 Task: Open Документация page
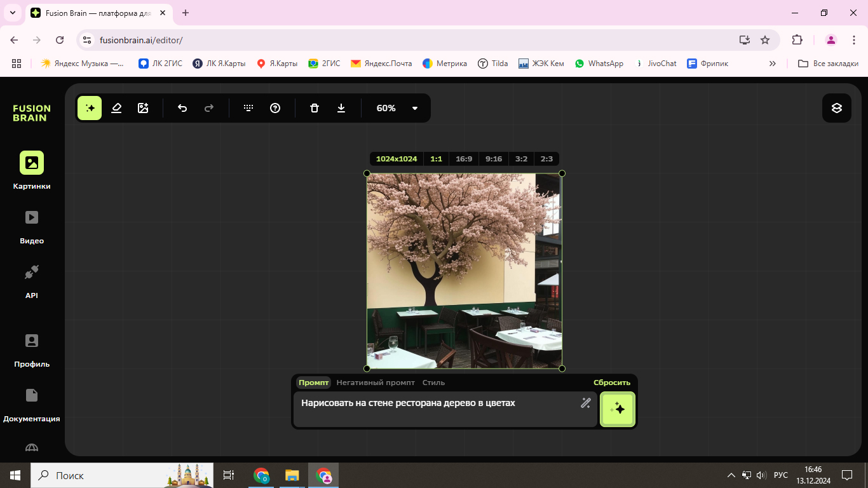(x=32, y=404)
